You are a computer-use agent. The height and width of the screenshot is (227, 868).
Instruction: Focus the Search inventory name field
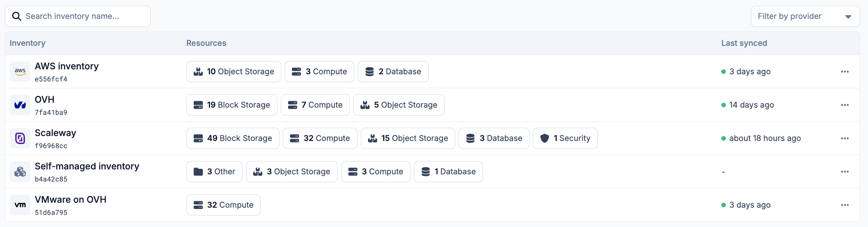pyautogui.click(x=78, y=16)
